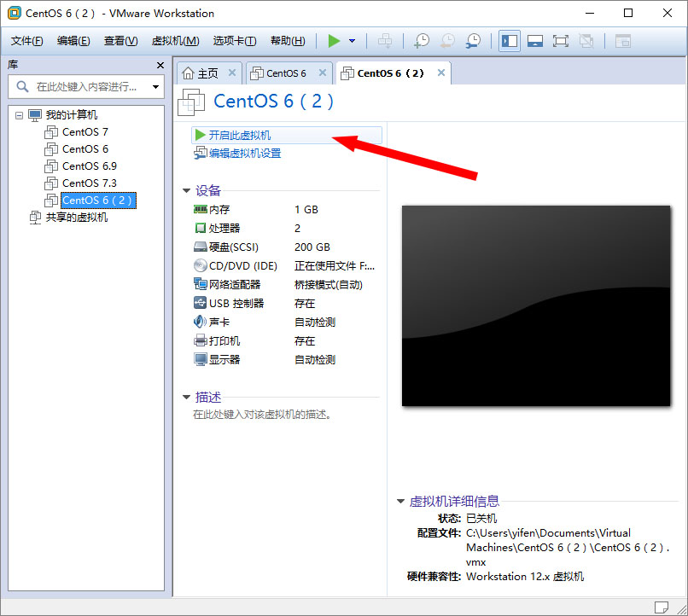
Task: Toggle the library sidebar view icon
Action: point(510,41)
